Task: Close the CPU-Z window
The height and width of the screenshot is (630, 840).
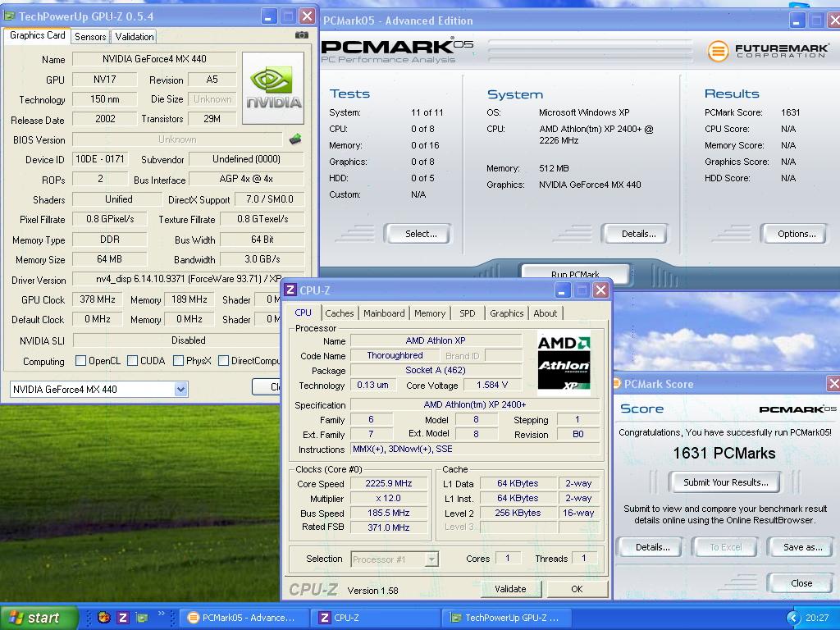Action: tap(601, 290)
